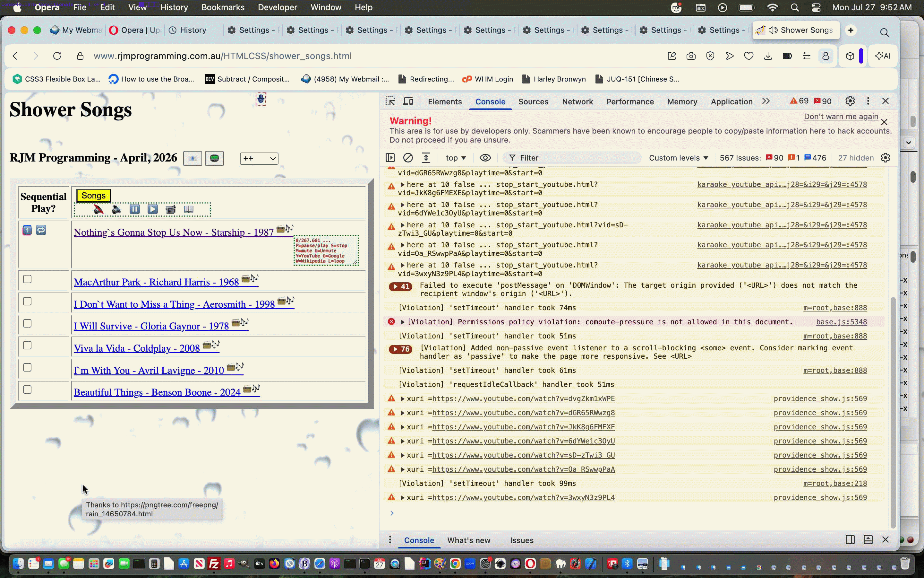
Task: Switch to the Sources tab
Action: click(x=534, y=102)
